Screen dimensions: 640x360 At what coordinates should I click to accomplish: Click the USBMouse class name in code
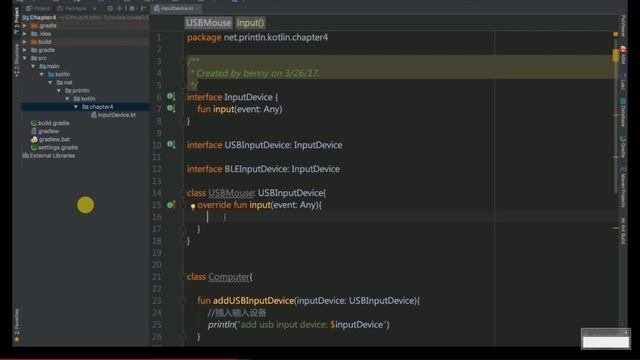click(231, 193)
